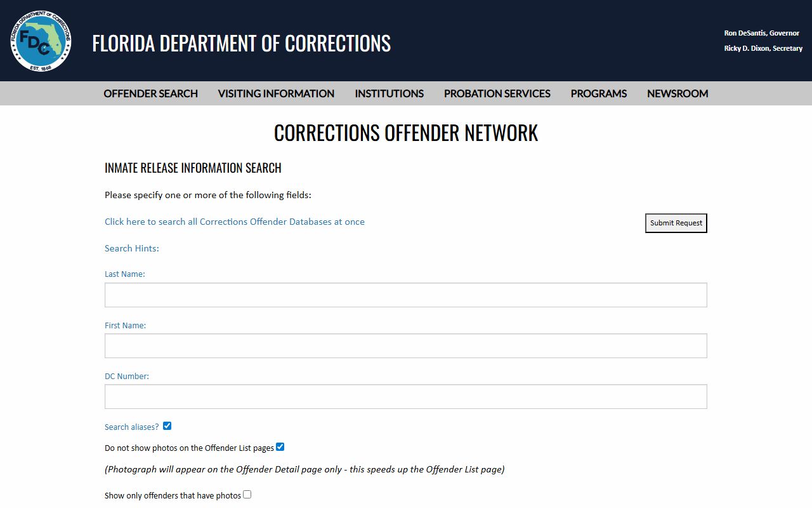Go to the Institutions menu item
Image resolution: width=812 pixels, height=508 pixels.
[x=389, y=93]
